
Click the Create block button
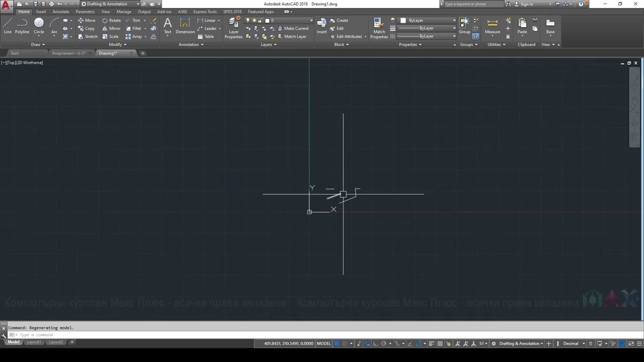(339, 21)
